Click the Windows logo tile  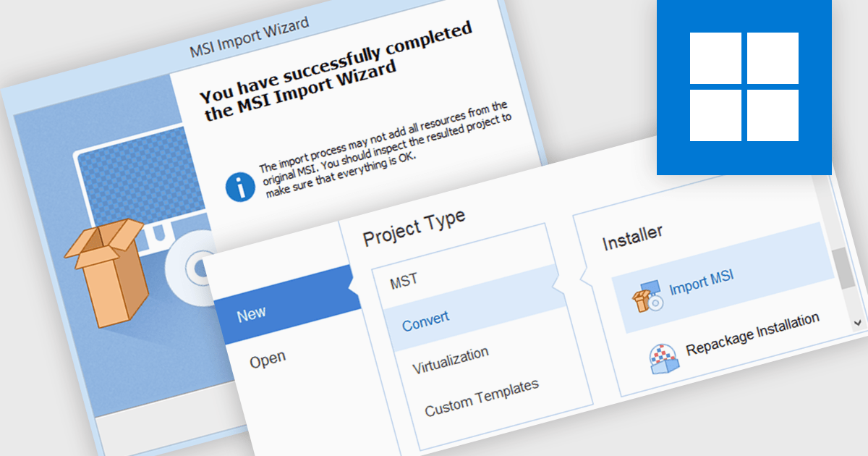click(x=744, y=87)
